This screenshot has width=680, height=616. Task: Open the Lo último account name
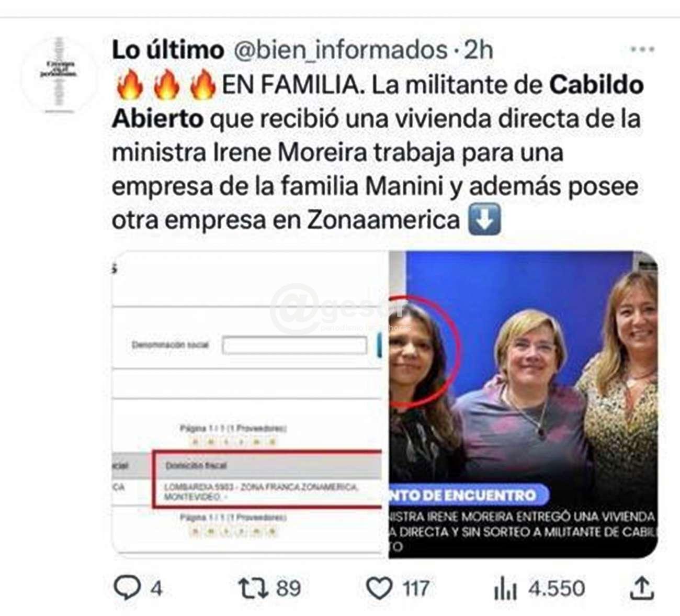click(168, 50)
